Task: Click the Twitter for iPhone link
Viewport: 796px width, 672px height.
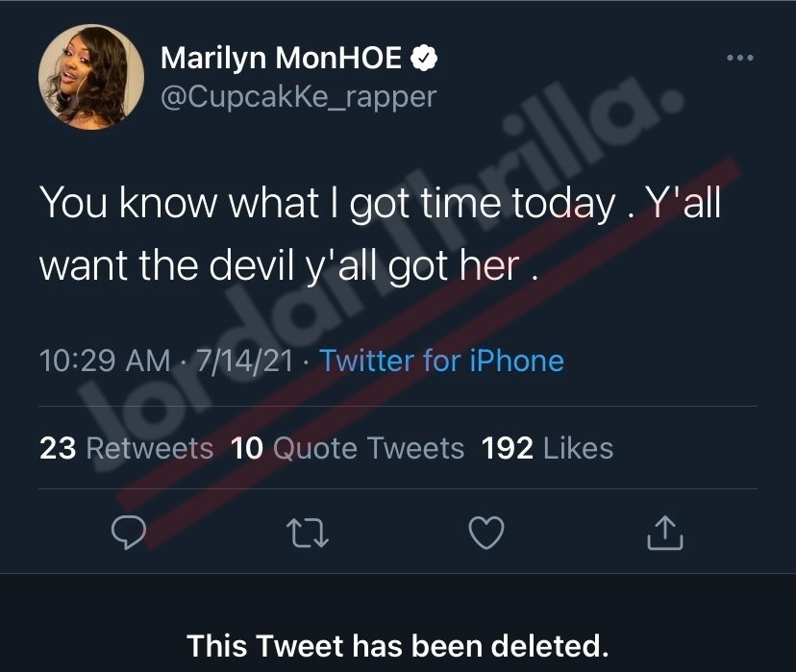Action: 441,361
